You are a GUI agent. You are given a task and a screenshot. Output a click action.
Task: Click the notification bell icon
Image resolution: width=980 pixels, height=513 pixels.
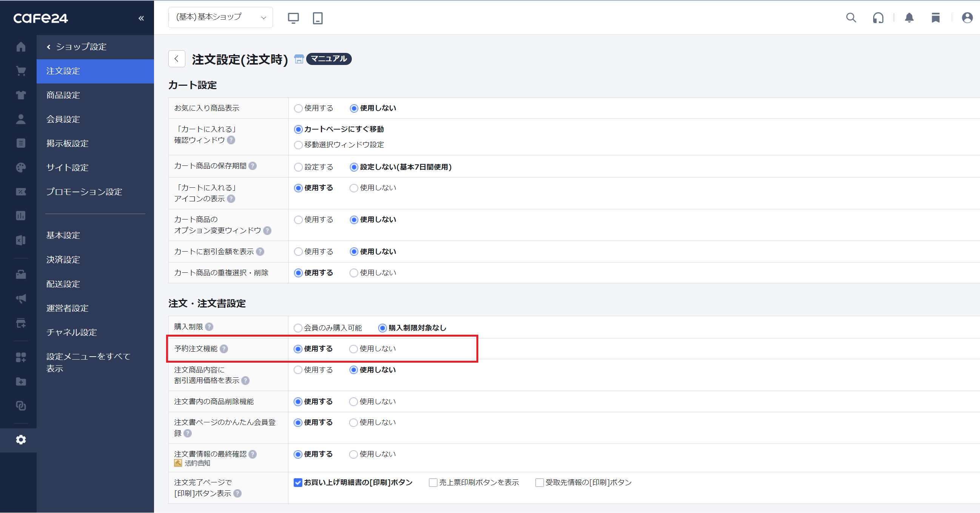[x=909, y=18]
